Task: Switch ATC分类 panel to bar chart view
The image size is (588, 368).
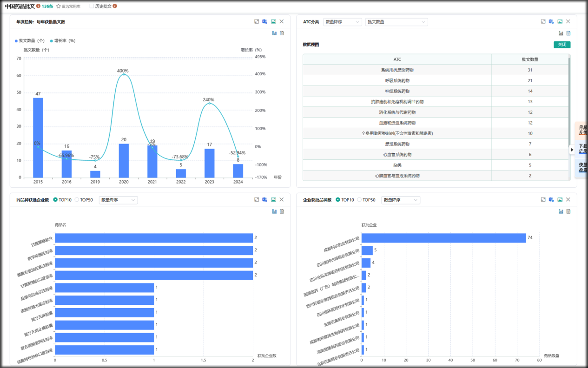Action: pyautogui.click(x=561, y=33)
